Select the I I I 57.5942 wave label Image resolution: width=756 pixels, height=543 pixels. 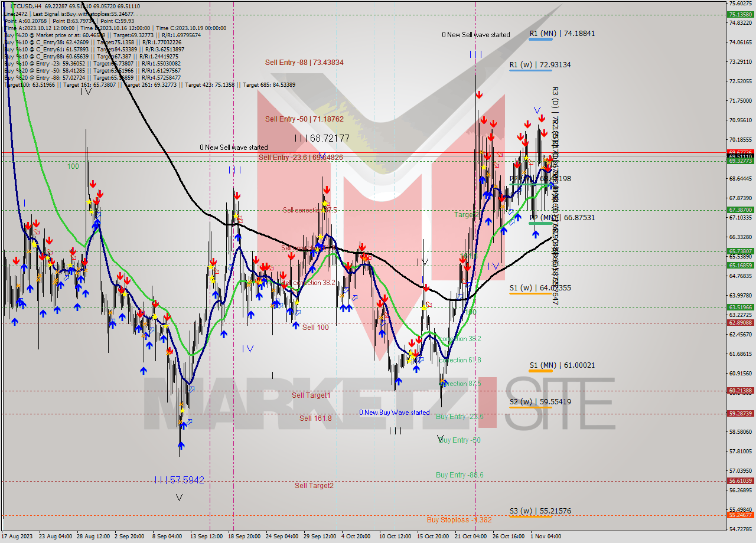point(180,480)
